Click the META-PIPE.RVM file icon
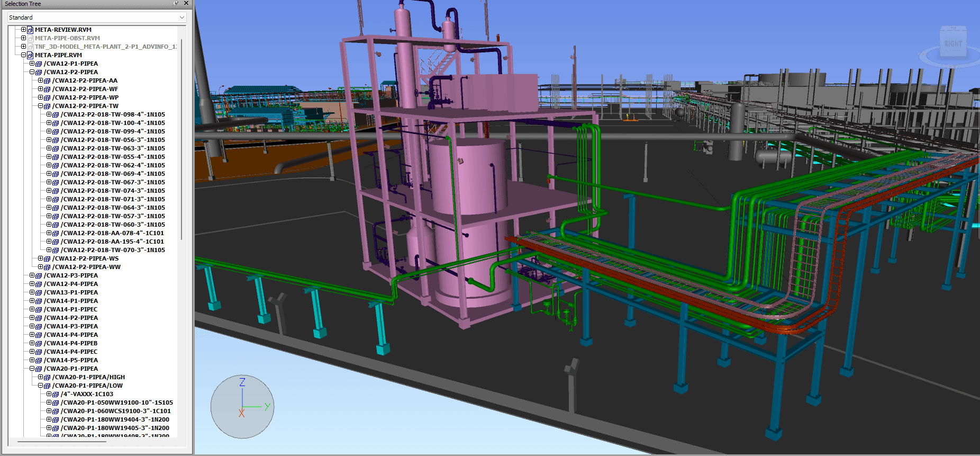The height and width of the screenshot is (456, 980). 30,55
